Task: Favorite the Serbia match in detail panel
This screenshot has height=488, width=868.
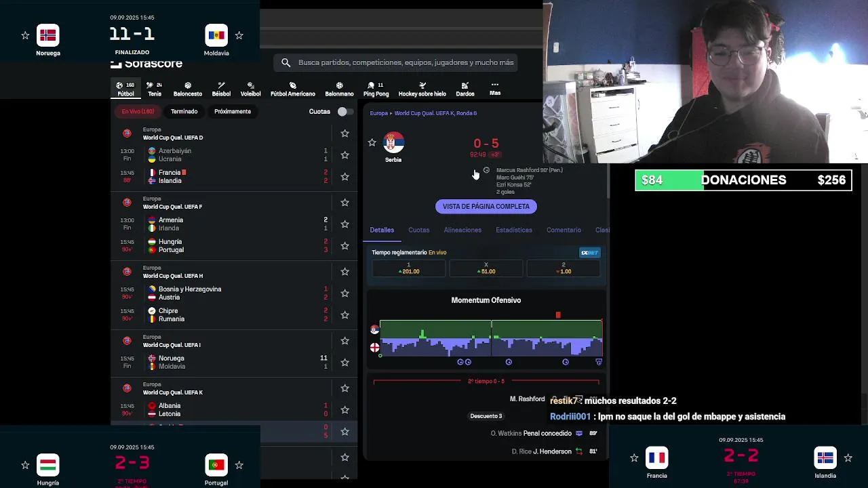Action: click(372, 142)
